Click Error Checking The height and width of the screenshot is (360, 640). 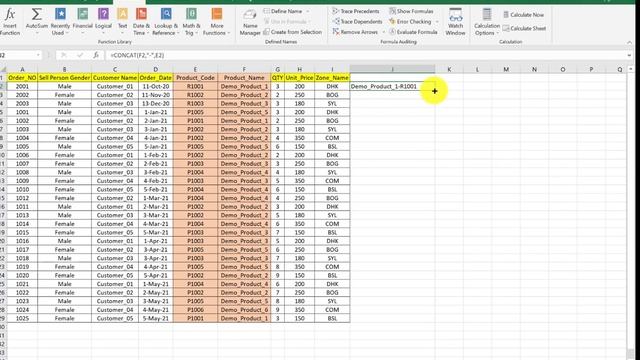click(x=410, y=21)
